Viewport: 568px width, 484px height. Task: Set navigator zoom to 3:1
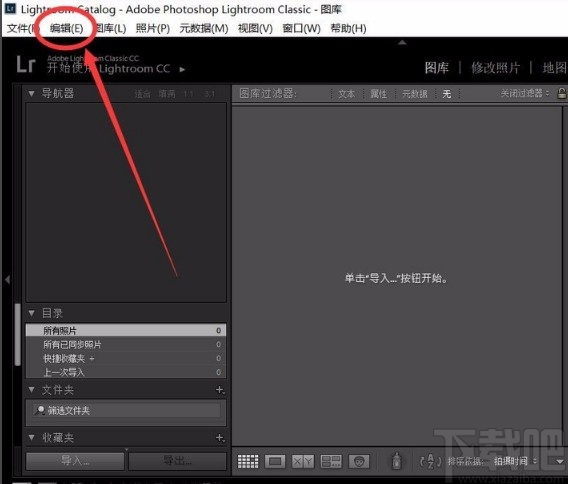210,94
